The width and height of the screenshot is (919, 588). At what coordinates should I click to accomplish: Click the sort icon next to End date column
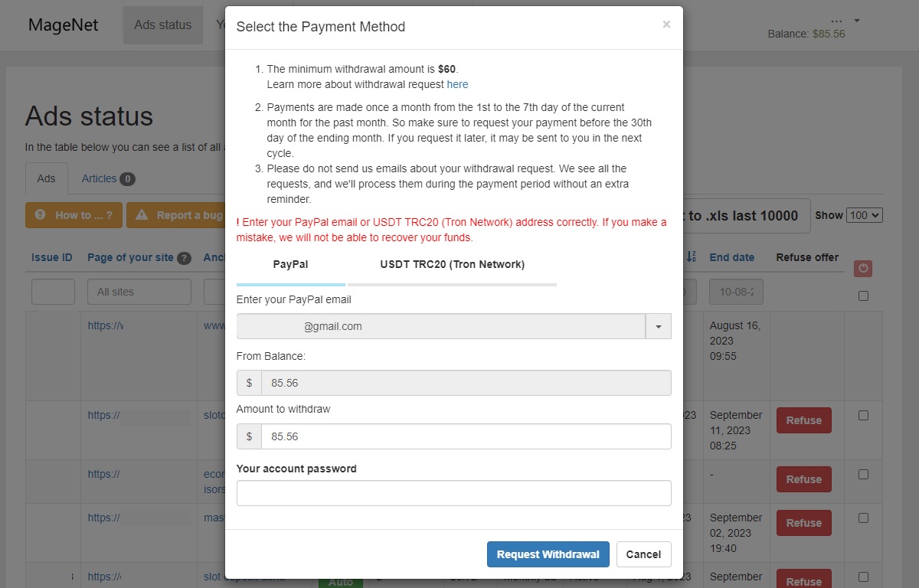click(x=692, y=257)
